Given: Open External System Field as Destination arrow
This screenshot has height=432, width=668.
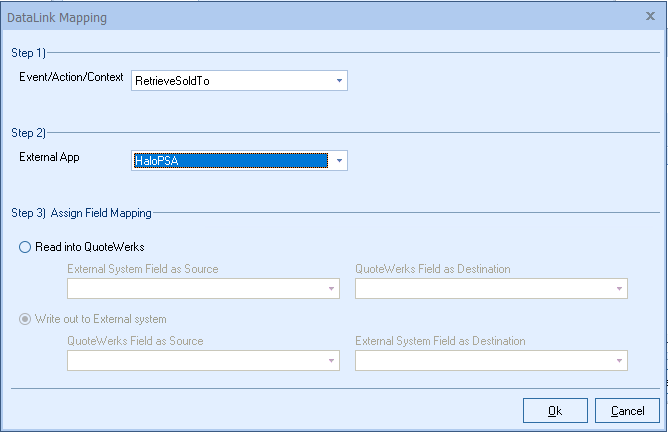Looking at the screenshot, I should tap(618, 361).
